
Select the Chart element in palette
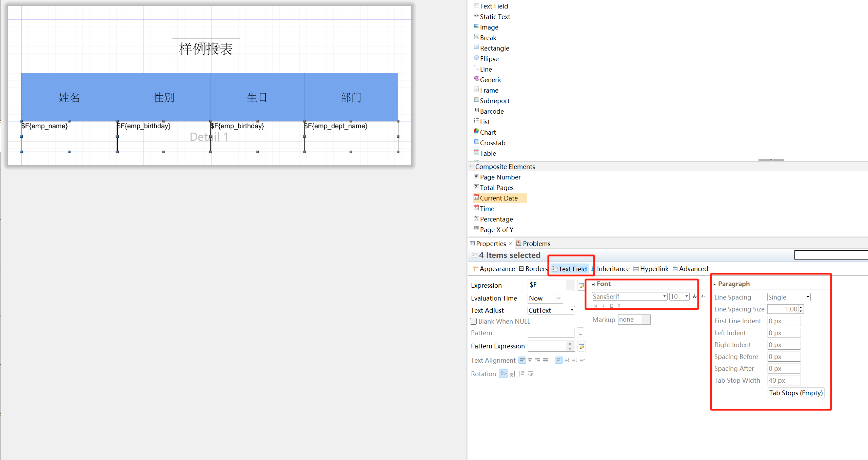point(488,132)
